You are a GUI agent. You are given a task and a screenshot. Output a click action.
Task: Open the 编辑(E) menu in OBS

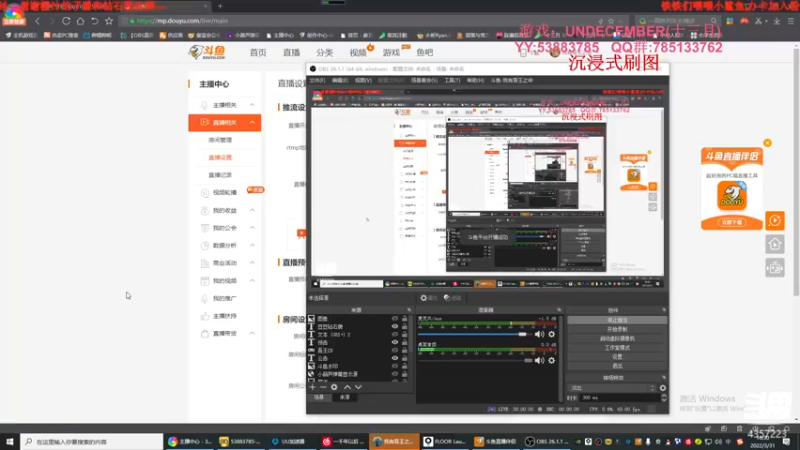(340, 81)
